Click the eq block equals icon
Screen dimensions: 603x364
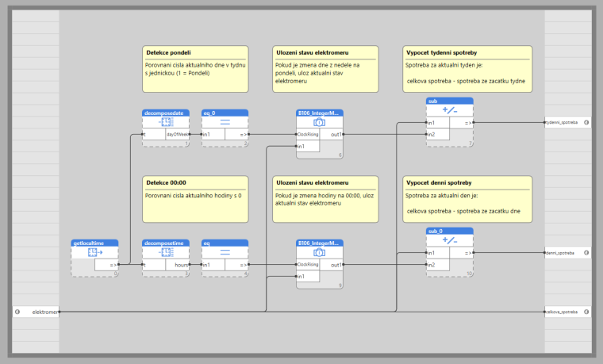point(225,253)
